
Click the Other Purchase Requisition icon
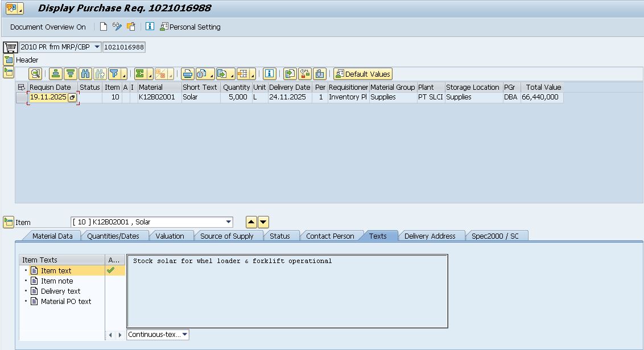(131, 27)
